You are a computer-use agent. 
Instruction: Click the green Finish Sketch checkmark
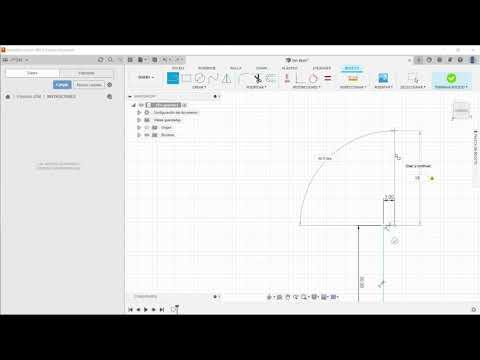[x=451, y=78]
